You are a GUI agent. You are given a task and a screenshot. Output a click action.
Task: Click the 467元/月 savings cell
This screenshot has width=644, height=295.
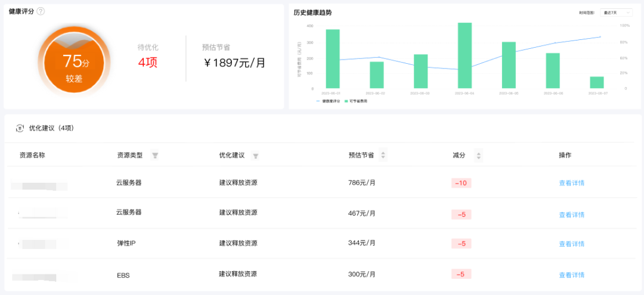click(362, 213)
